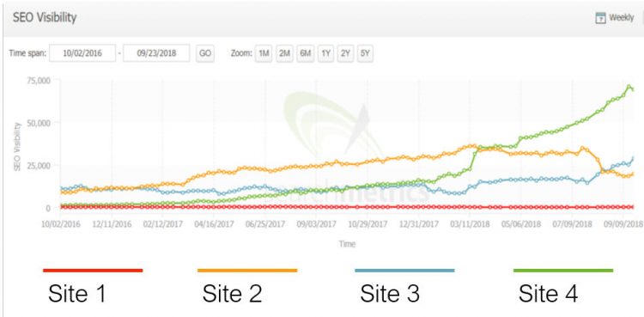Select the Site 4 legend label
Viewport: 644px width, 317px height.
[548, 294]
